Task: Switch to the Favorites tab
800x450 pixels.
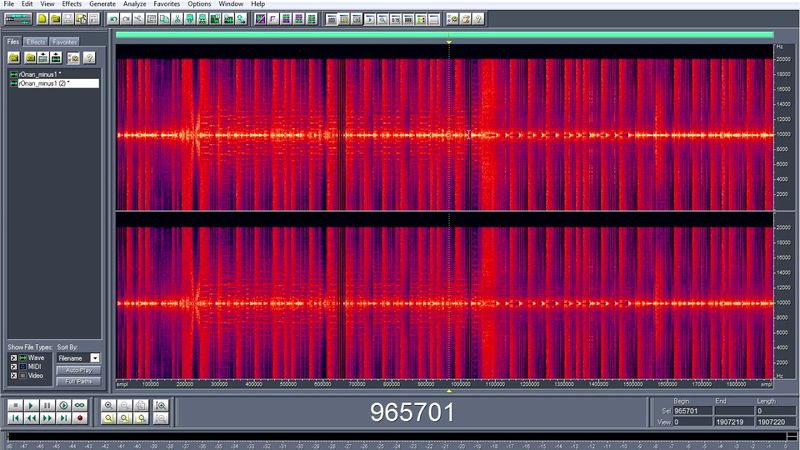Action: [x=65, y=42]
